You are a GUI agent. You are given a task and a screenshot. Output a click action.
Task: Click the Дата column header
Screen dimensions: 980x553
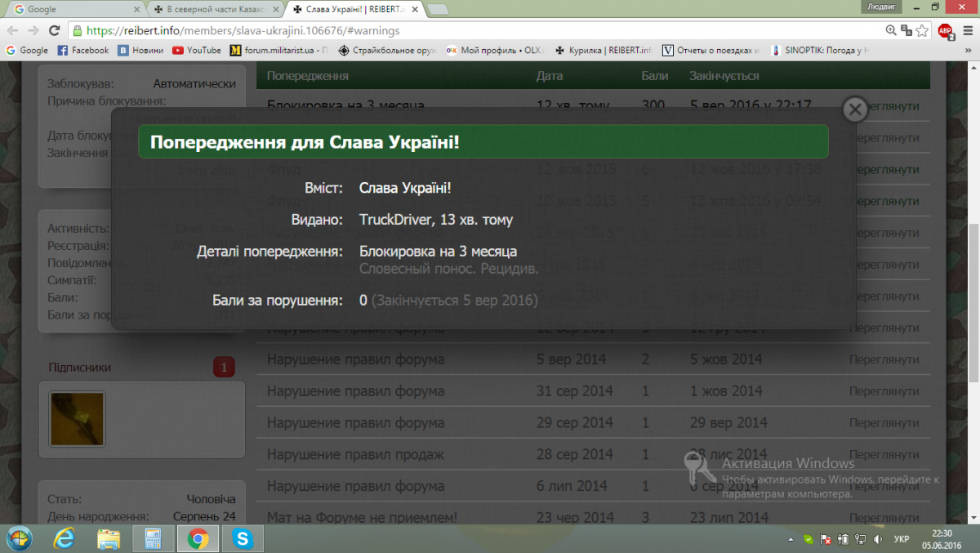[x=550, y=76]
